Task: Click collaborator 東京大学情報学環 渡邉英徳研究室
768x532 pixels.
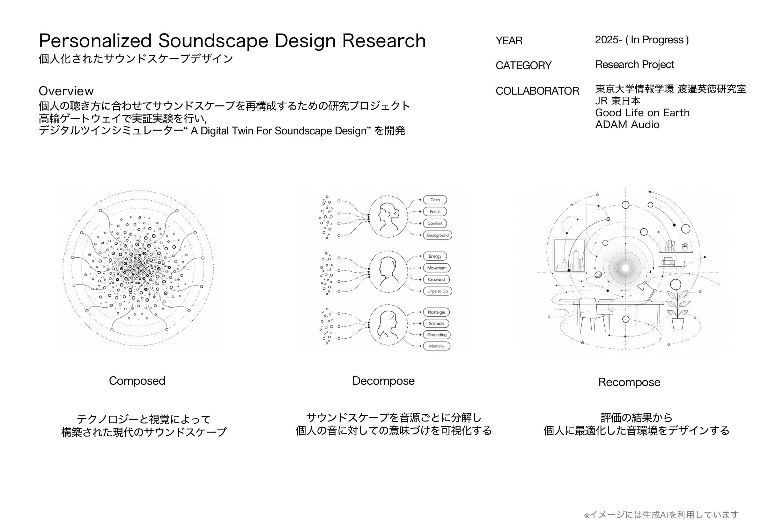Action: [671, 89]
